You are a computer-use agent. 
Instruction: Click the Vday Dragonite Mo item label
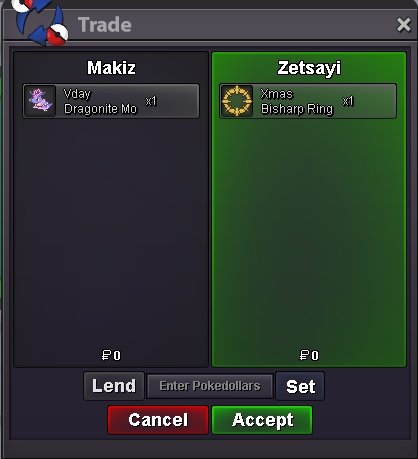[100, 101]
